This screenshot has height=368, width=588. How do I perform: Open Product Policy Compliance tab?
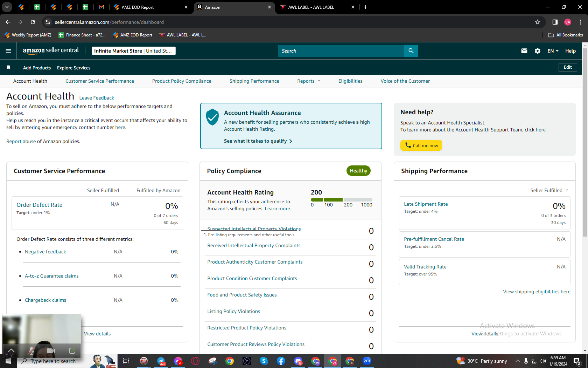point(182,81)
